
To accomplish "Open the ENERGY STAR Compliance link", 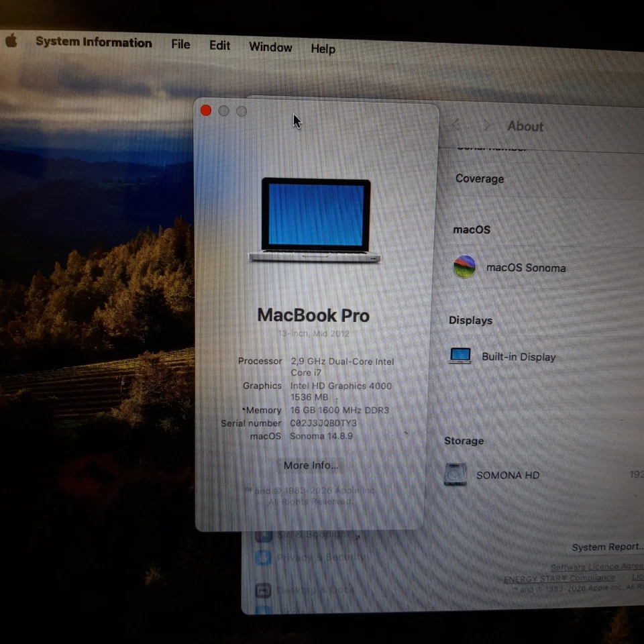I will [x=559, y=578].
